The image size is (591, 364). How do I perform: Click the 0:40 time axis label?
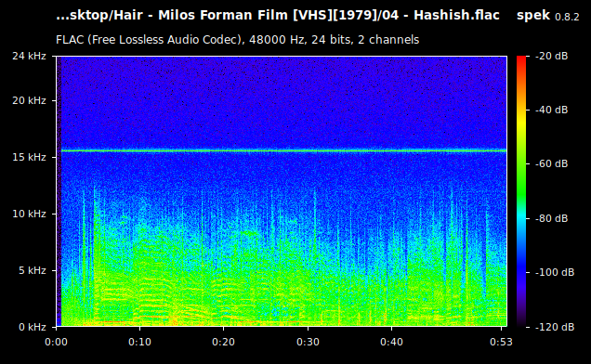pos(391,342)
